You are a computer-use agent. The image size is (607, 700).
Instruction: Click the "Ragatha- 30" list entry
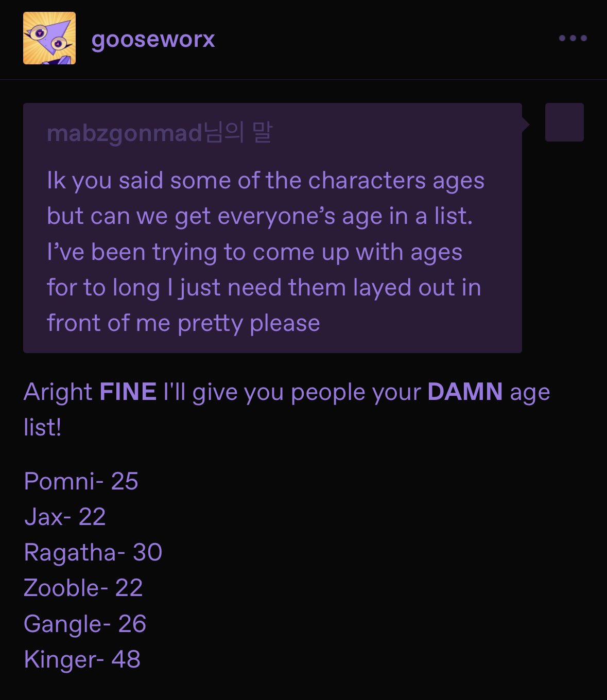tap(93, 552)
